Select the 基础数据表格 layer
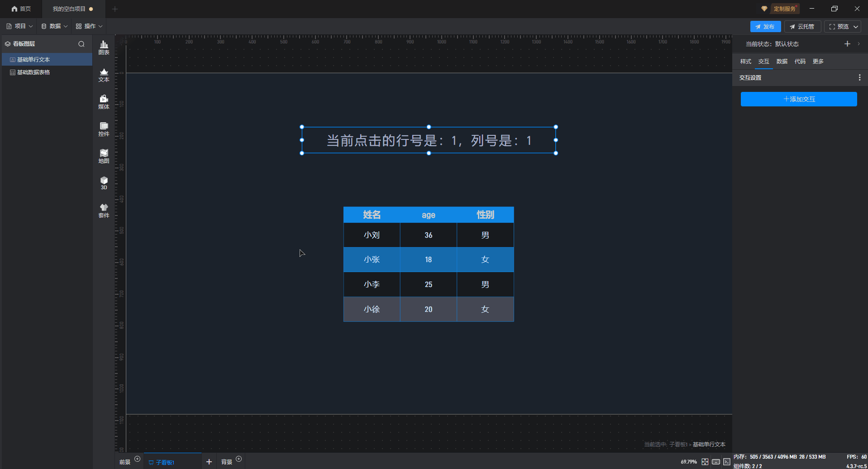The height and width of the screenshot is (469, 868). tap(47, 72)
